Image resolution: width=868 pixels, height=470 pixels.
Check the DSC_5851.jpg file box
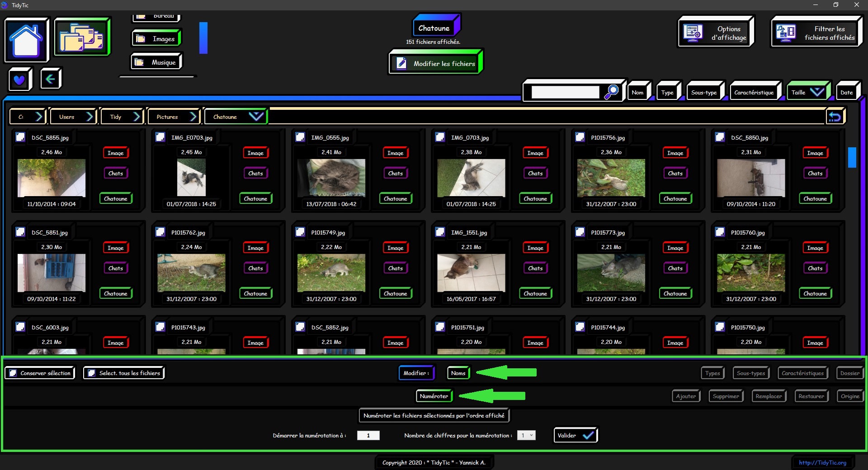pos(20,232)
